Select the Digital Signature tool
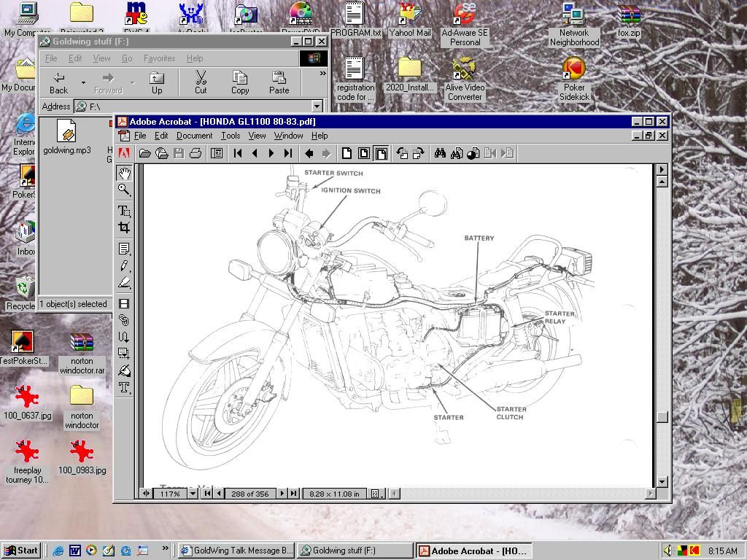Image resolution: width=747 pixels, height=560 pixels. click(124, 370)
